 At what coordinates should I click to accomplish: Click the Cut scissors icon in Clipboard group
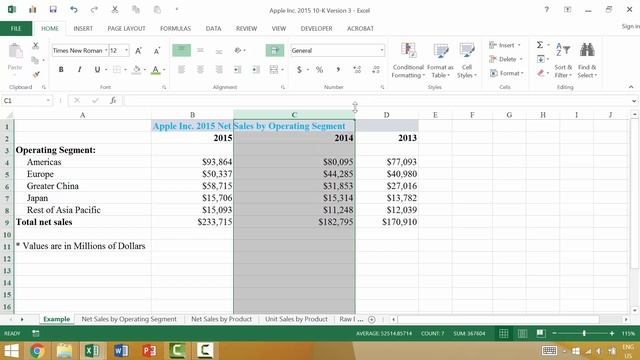click(36, 46)
